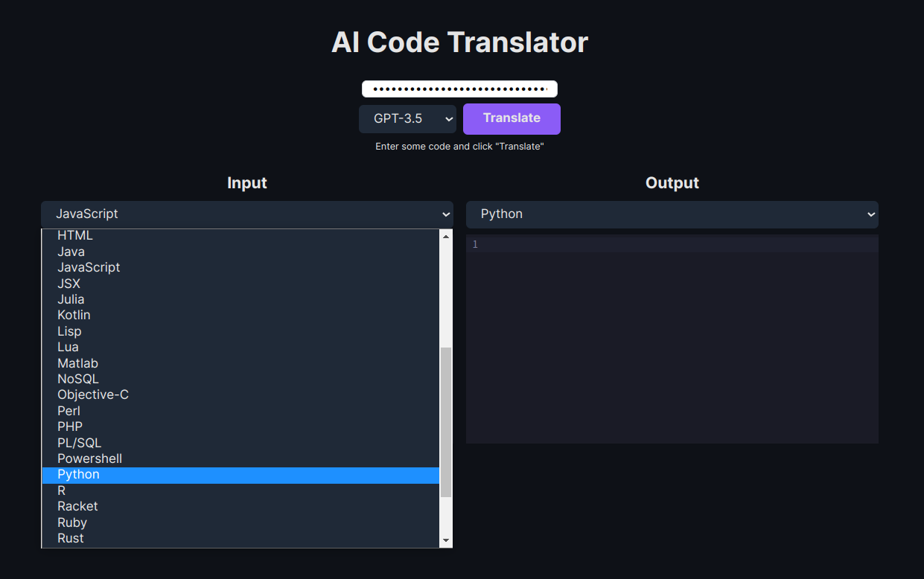Image resolution: width=924 pixels, height=579 pixels.
Task: Select Ruby from the language list
Action: pos(71,522)
